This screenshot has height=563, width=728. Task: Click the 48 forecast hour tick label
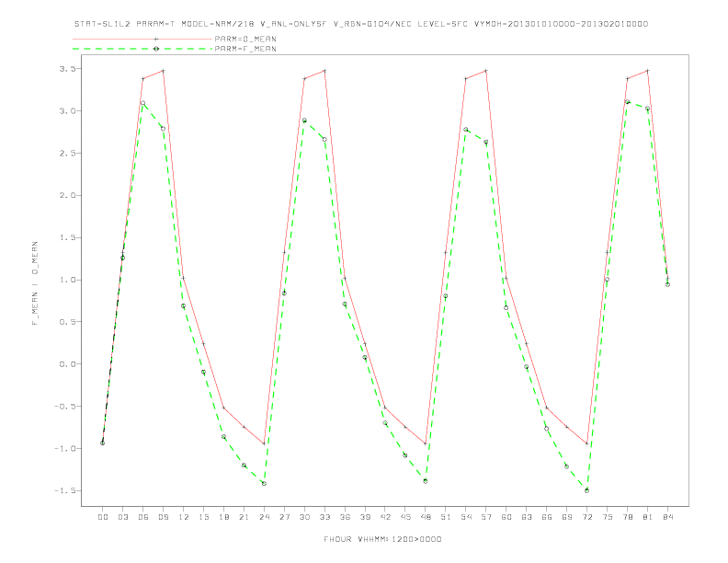coord(426,517)
